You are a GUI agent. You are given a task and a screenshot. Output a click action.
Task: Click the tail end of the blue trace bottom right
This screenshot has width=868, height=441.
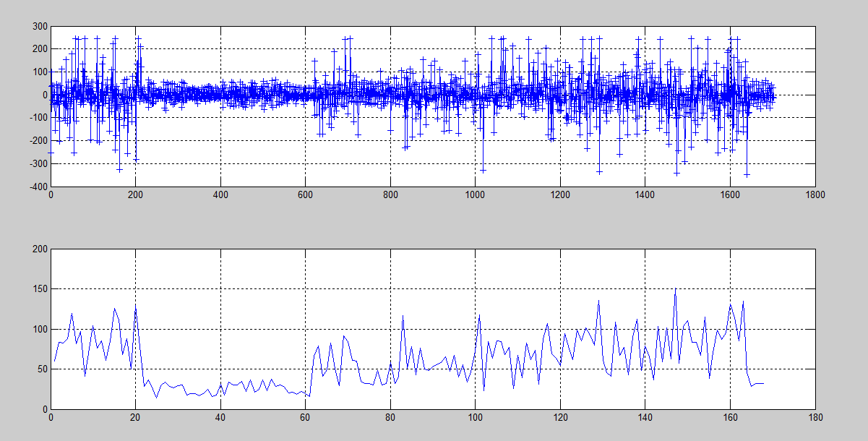(x=759, y=385)
